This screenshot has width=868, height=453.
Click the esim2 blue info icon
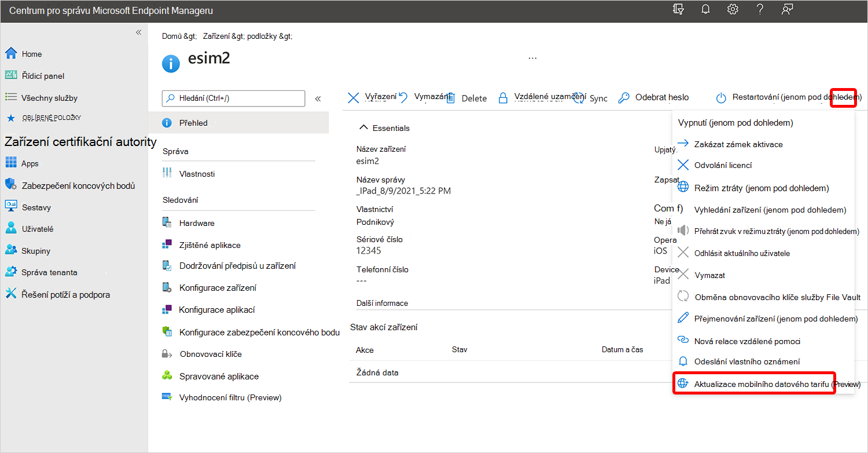[171, 63]
